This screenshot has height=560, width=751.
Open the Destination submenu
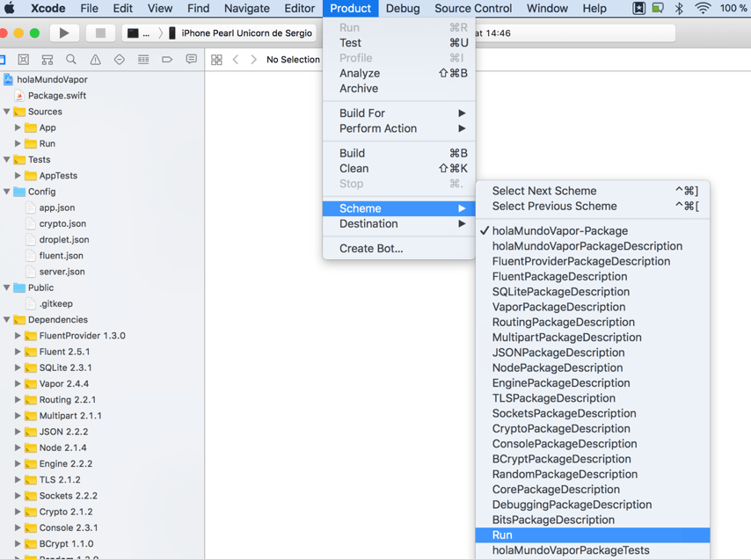(x=399, y=224)
